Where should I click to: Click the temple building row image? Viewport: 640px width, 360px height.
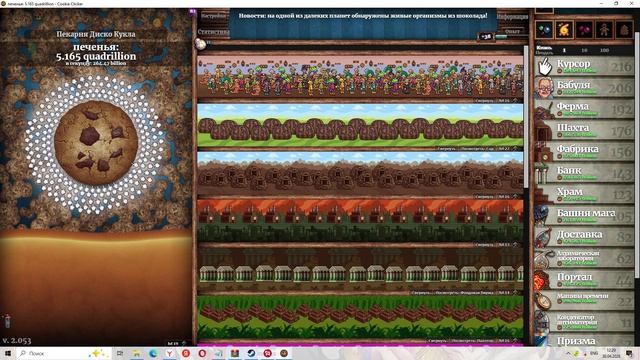[x=360, y=317]
